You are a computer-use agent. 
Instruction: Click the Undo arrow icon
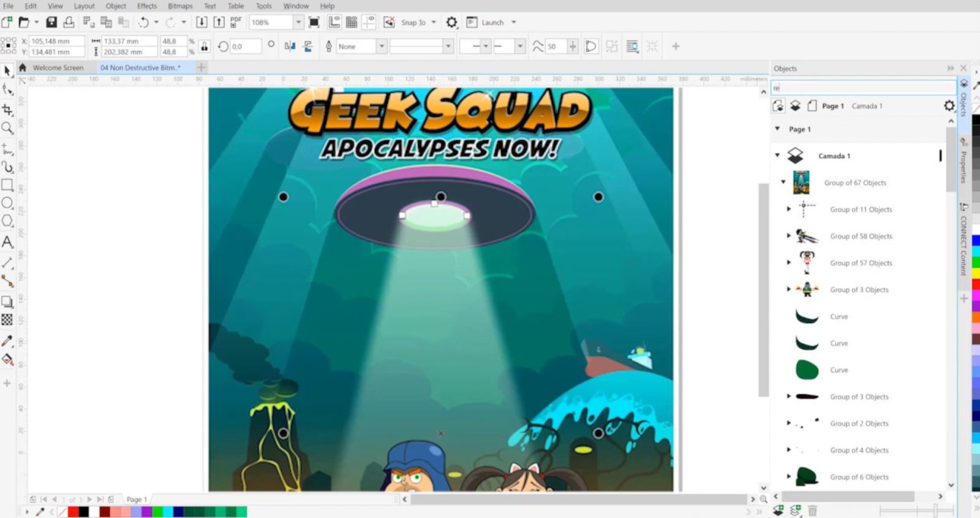pos(143,22)
